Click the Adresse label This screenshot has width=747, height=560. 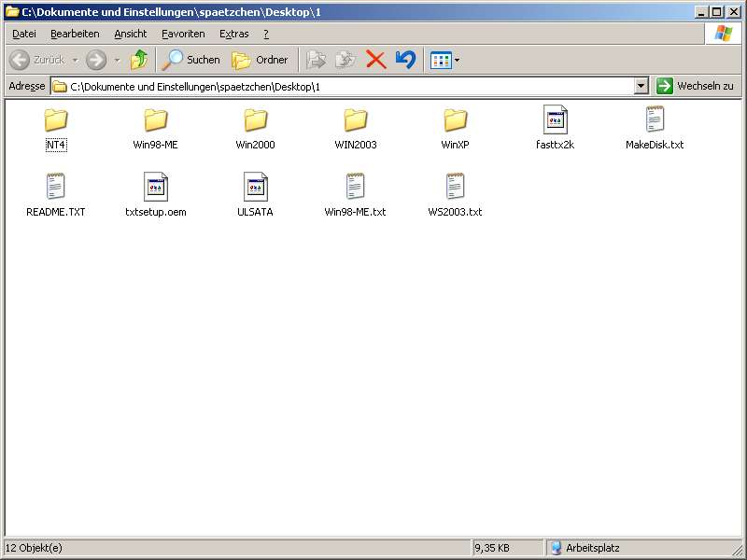point(27,86)
